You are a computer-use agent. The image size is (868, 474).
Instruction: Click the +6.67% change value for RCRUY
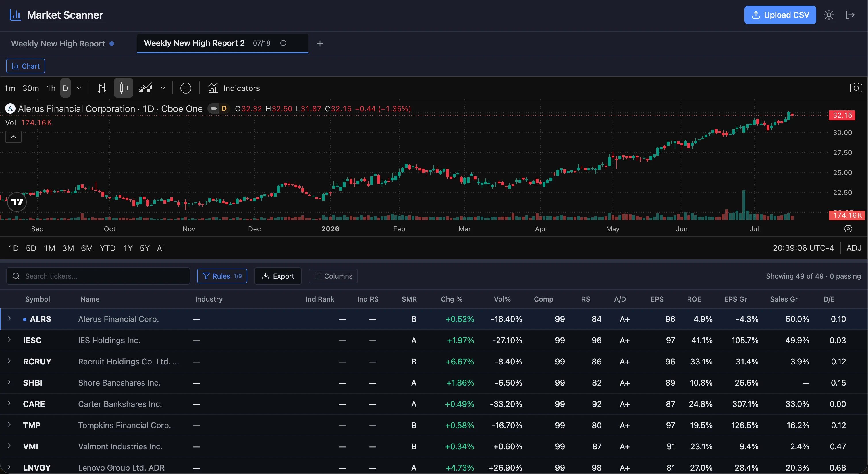[x=460, y=362]
